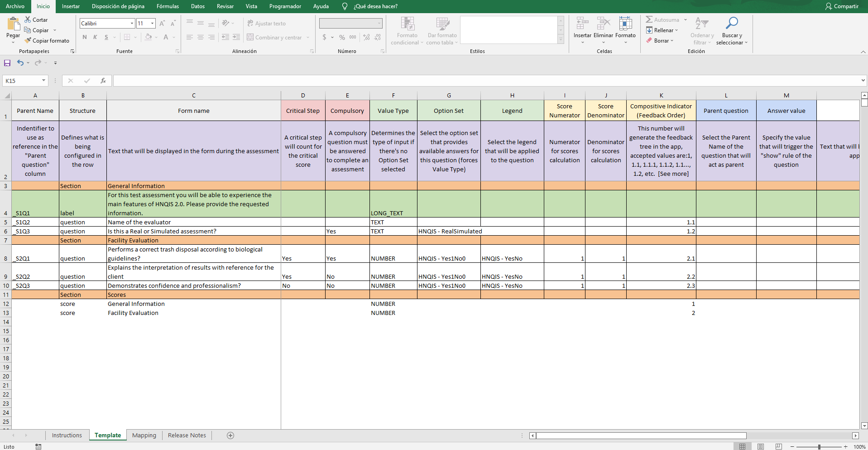Toggle Italic K formatting
This screenshot has width=868, height=450.
pyautogui.click(x=95, y=37)
